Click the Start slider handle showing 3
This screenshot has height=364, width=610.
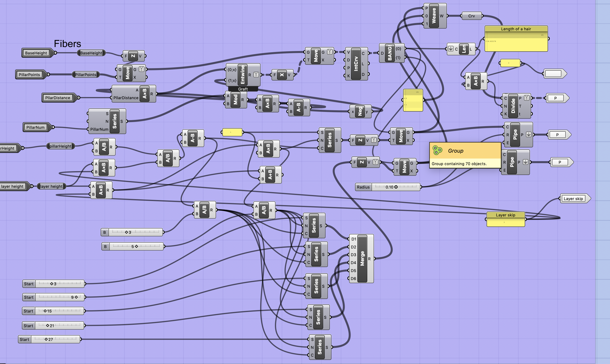[52, 284]
